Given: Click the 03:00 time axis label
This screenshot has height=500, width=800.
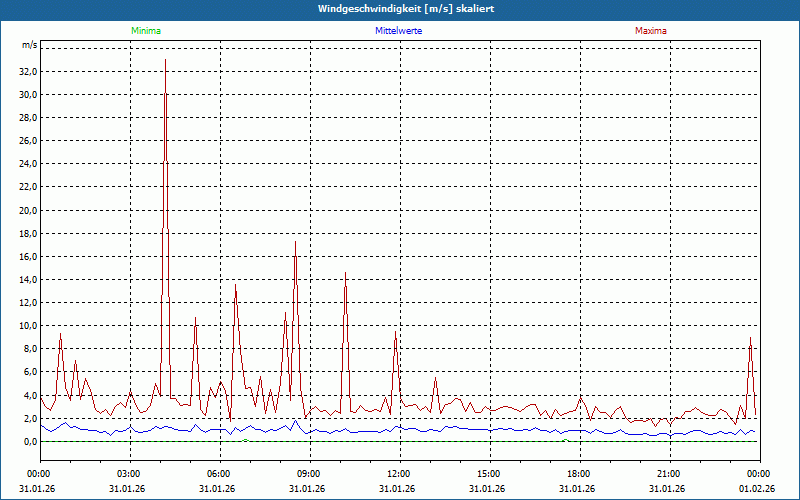Looking at the screenshot, I should [131, 474].
